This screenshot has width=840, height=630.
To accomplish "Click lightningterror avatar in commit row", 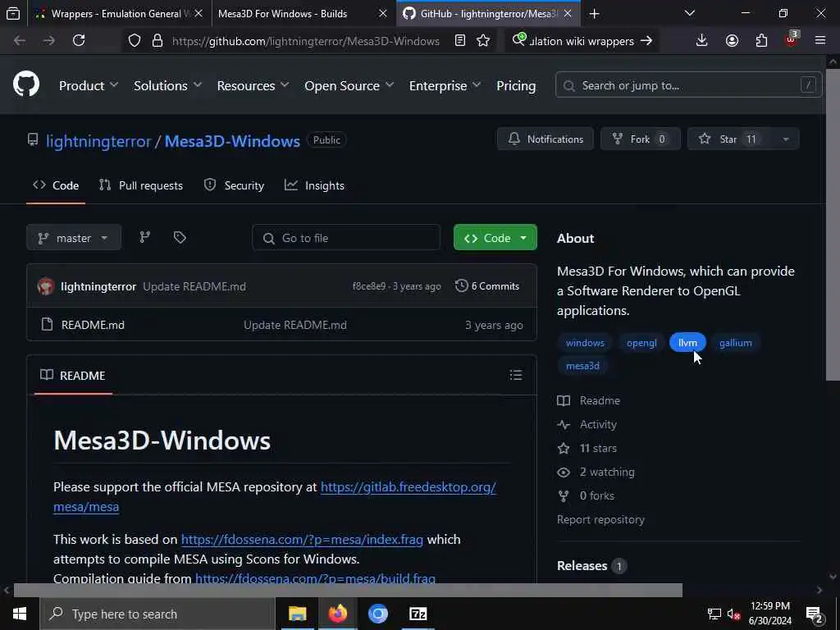I will [x=46, y=286].
